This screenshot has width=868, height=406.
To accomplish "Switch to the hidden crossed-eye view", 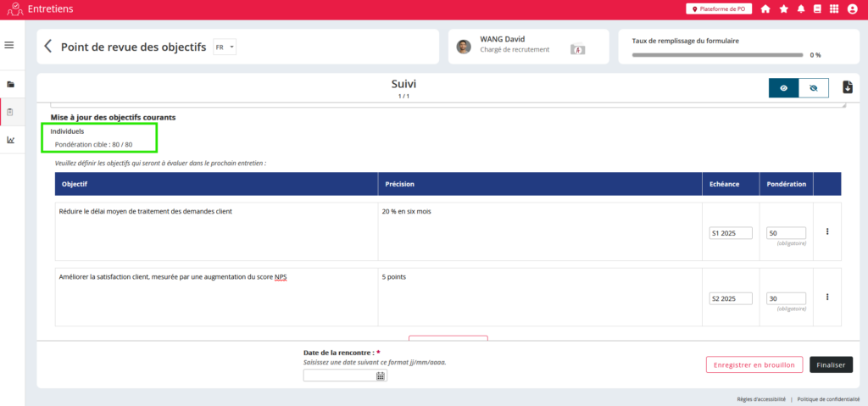I will coord(813,87).
